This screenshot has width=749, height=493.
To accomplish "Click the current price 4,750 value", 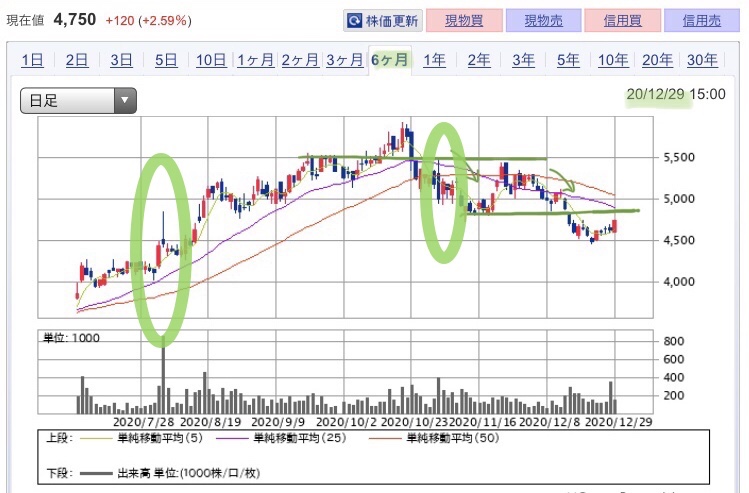I will (75, 20).
